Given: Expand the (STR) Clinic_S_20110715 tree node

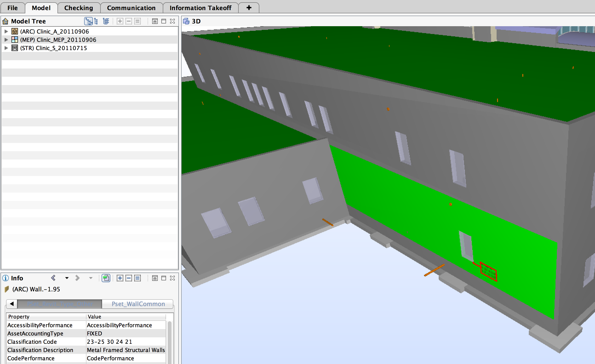Looking at the screenshot, I should pos(6,48).
